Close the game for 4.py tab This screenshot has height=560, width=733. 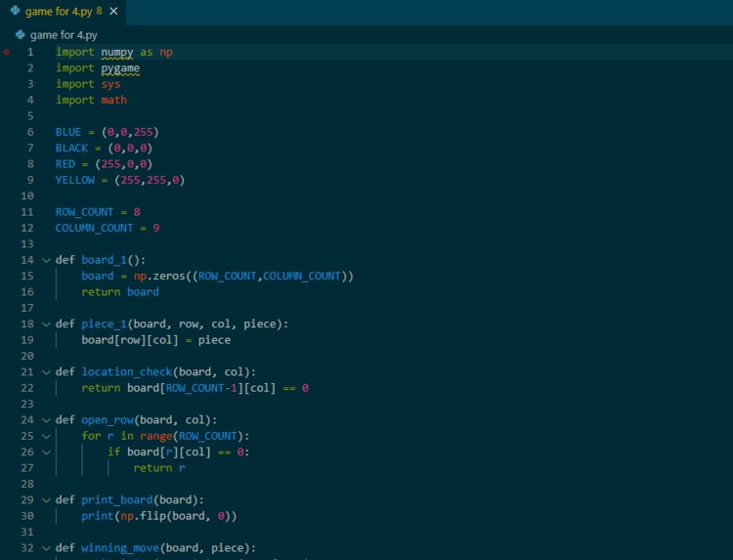[x=113, y=11]
